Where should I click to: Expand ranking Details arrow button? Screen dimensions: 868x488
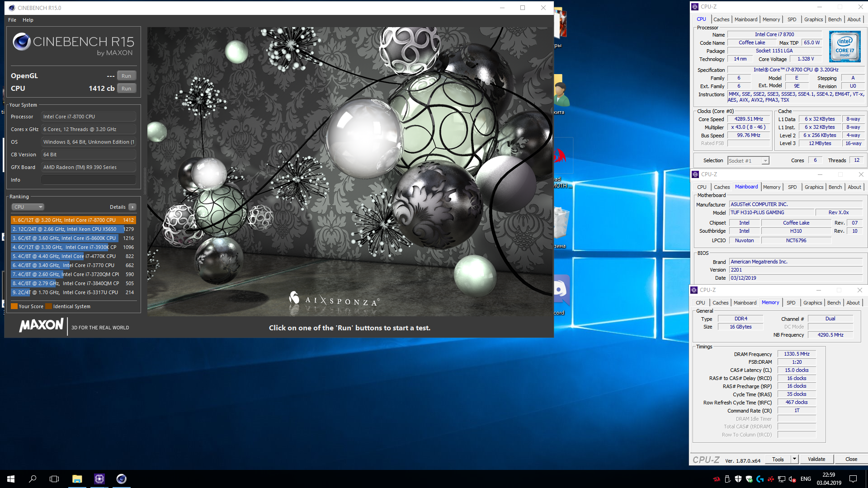pyautogui.click(x=132, y=207)
